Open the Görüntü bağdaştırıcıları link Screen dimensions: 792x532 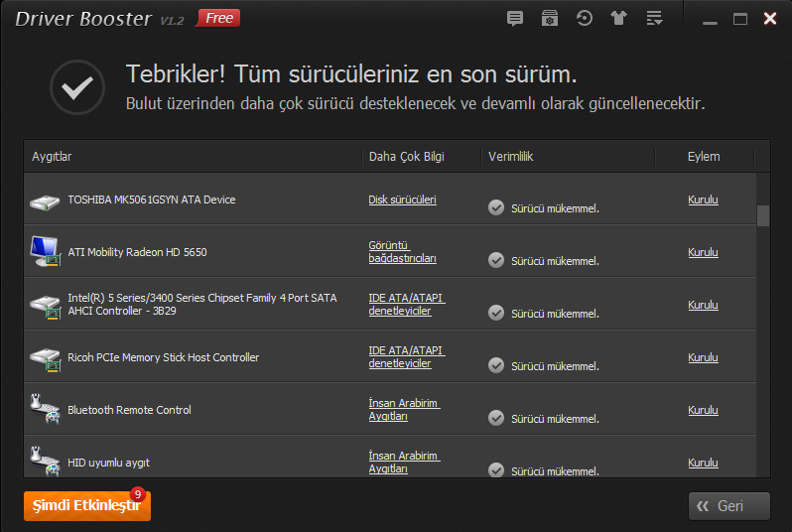[x=402, y=251]
